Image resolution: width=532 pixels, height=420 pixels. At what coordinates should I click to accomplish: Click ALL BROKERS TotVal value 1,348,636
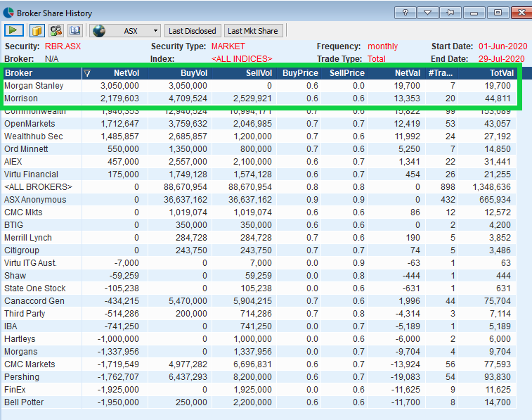[492, 186]
